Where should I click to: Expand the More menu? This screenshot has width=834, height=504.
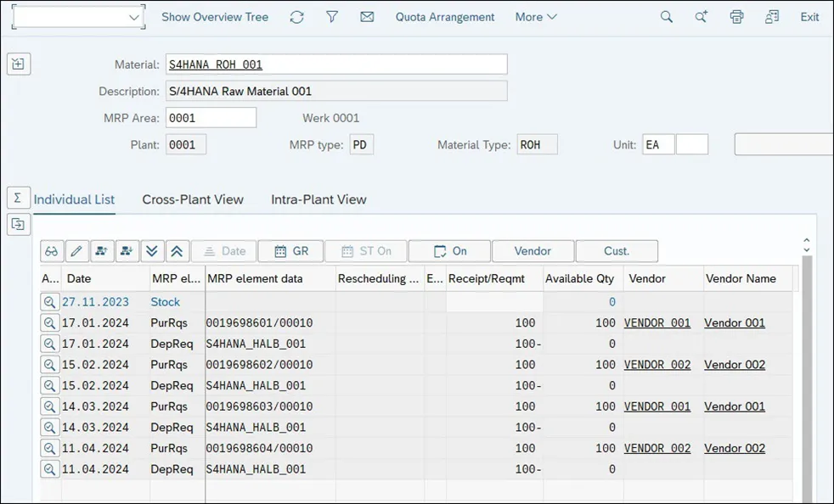click(536, 17)
